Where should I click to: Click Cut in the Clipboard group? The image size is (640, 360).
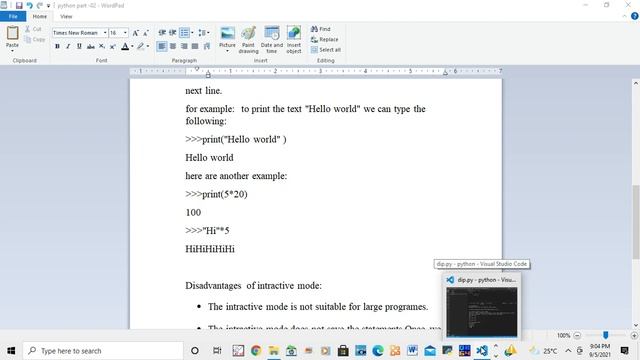[x=33, y=29]
